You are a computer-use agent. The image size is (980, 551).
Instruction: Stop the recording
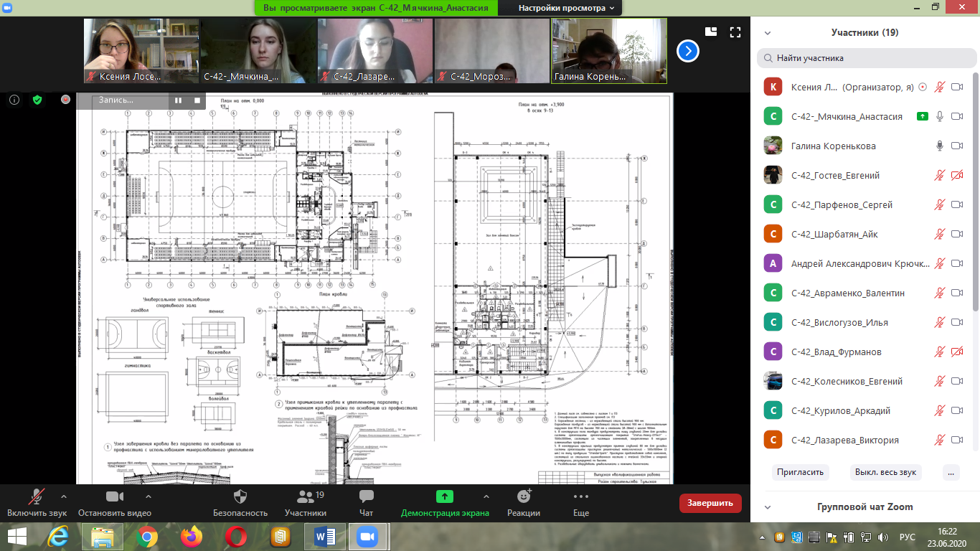coord(197,100)
